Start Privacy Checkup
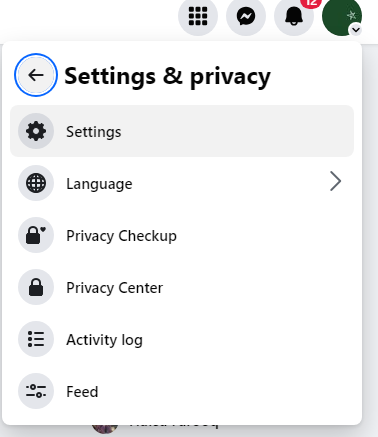This screenshot has width=378, height=437. 182,235
